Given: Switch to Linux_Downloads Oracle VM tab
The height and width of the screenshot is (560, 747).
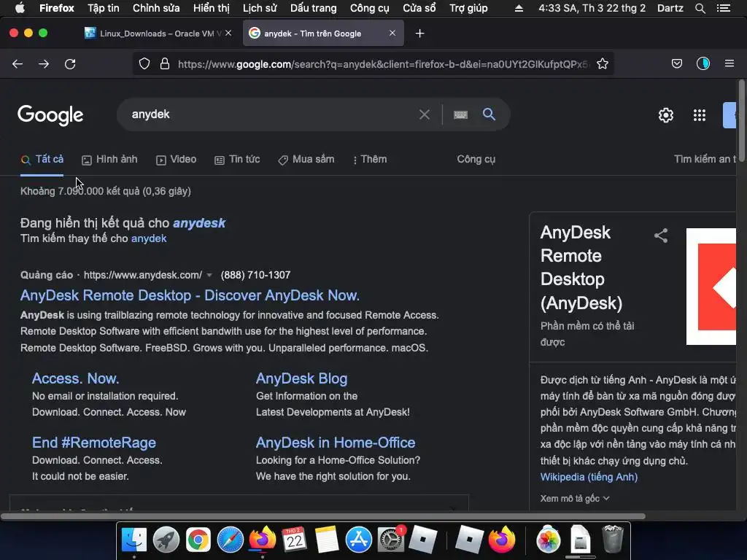Looking at the screenshot, I should tap(158, 34).
